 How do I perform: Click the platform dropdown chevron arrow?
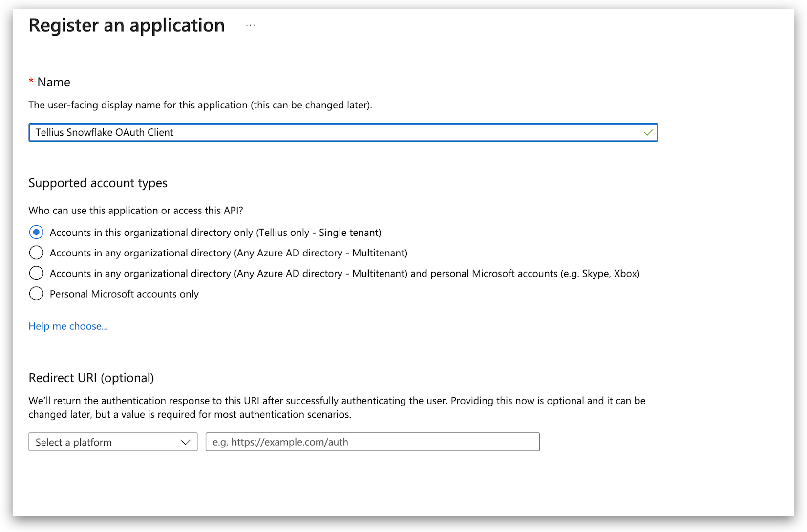tap(185, 442)
